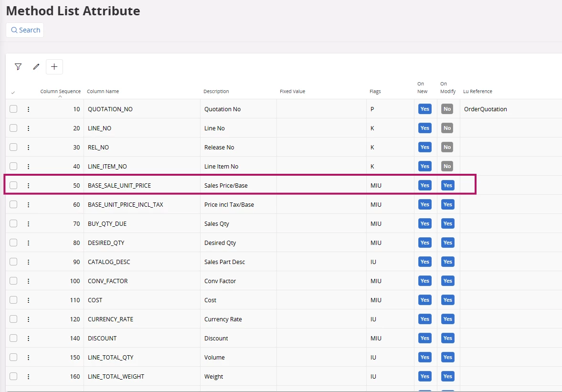Open three-dot menu for REL_NO row
This screenshot has width=562, height=392.
pos(28,147)
